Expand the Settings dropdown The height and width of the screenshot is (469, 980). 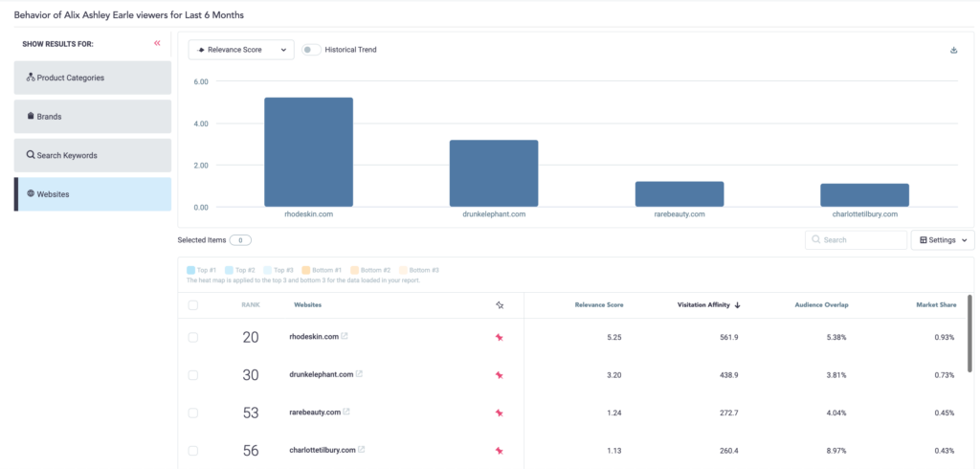click(943, 240)
